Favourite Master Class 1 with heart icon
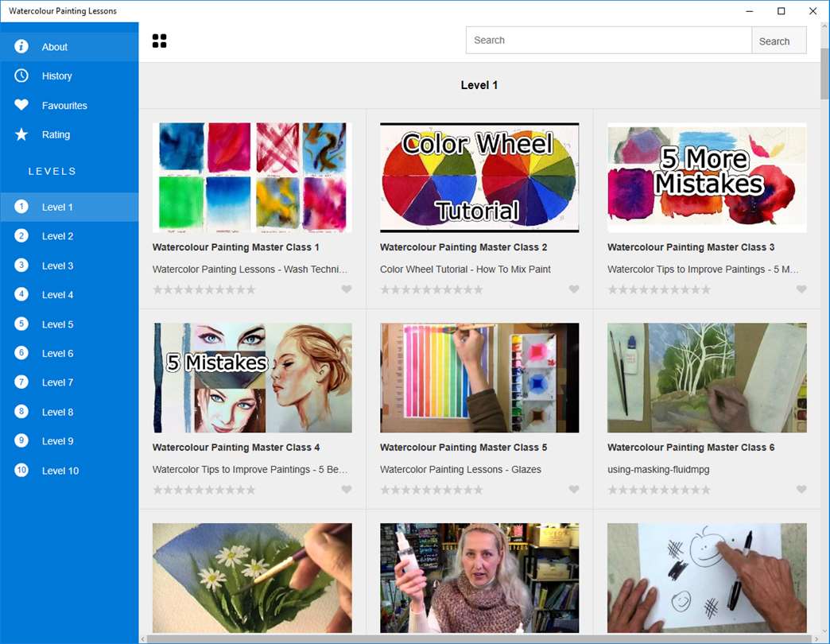 pos(346,289)
